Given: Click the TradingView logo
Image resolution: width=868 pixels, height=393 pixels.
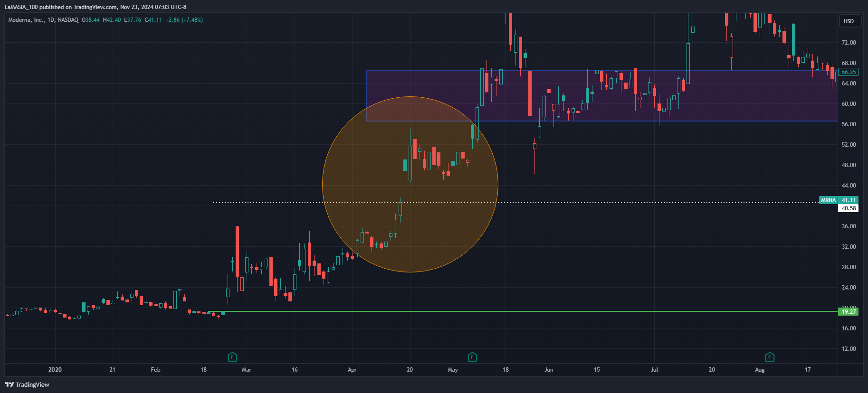Looking at the screenshot, I should pyautogui.click(x=27, y=384).
